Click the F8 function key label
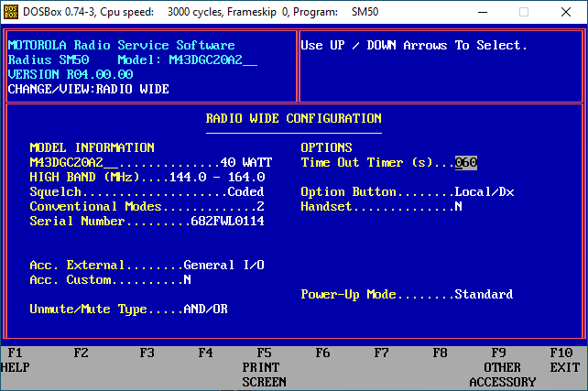This screenshot has width=588, height=391. pyautogui.click(x=440, y=353)
